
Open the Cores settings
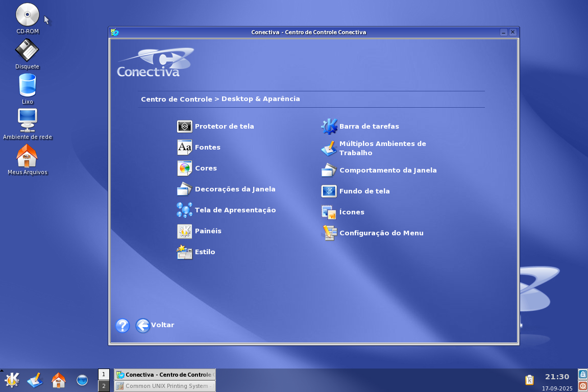[206, 168]
